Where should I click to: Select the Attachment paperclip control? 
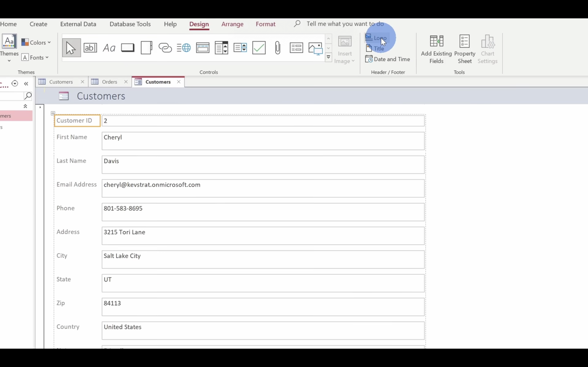point(278,48)
